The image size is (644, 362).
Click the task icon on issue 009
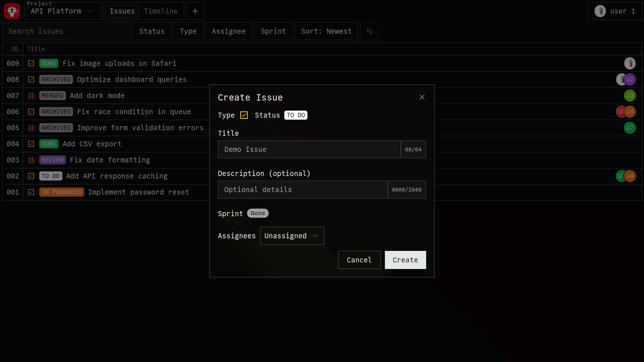(x=31, y=63)
